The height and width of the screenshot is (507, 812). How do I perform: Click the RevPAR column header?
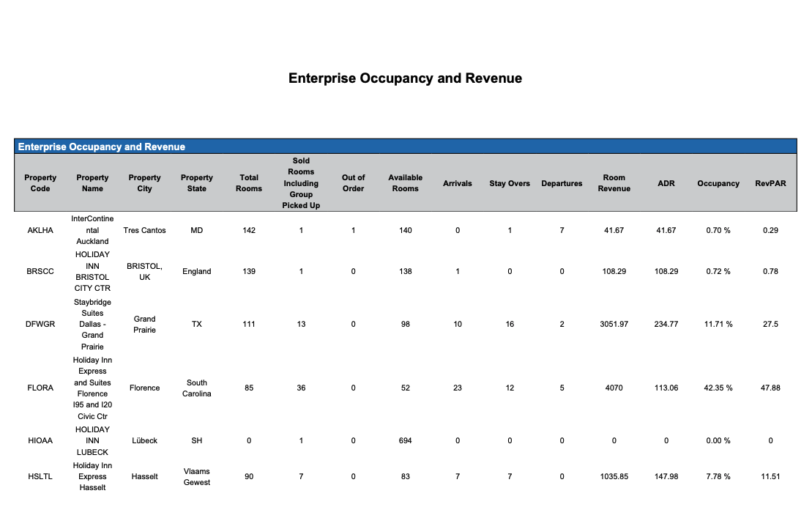[770, 183]
